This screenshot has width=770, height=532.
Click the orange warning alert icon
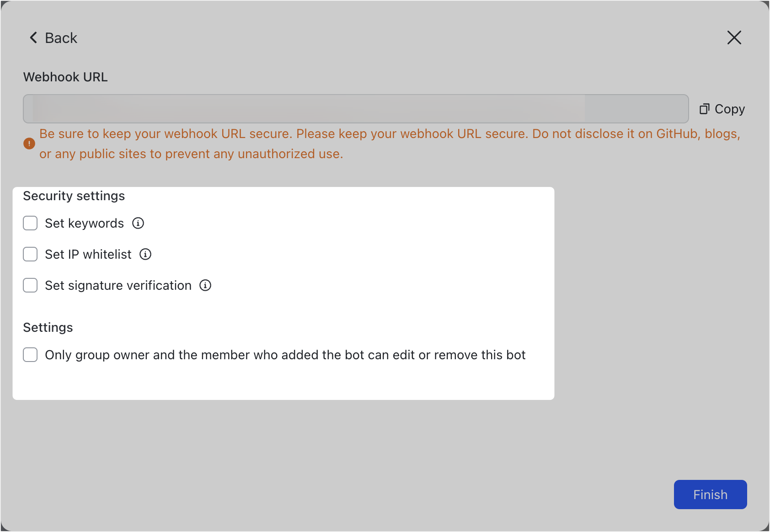point(29,144)
